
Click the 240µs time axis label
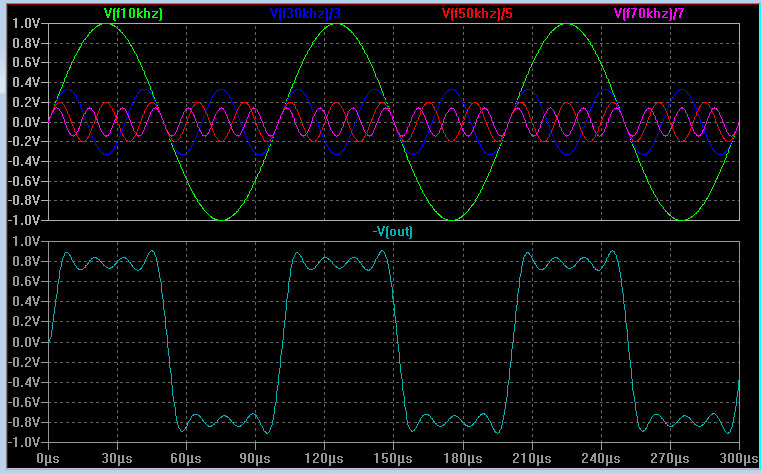click(601, 458)
